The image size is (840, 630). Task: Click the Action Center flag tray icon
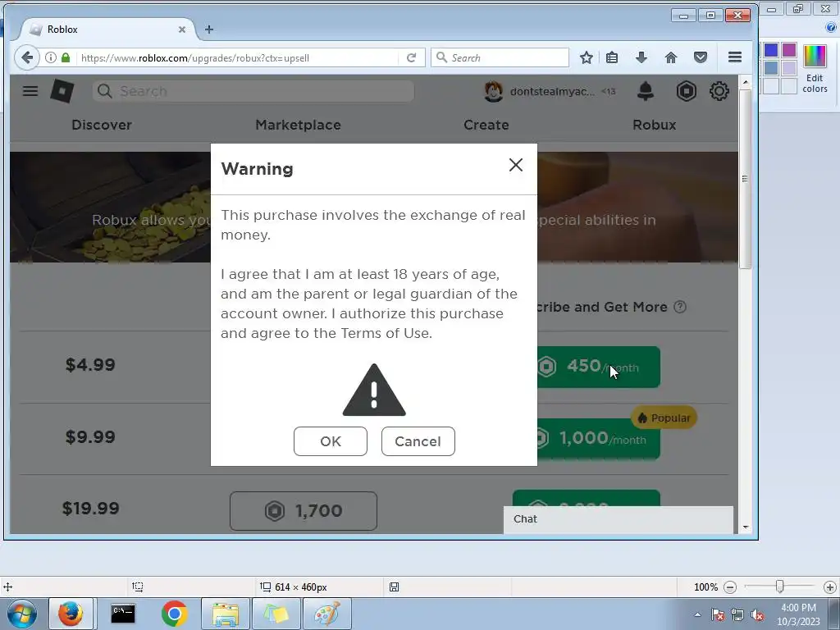point(717,614)
